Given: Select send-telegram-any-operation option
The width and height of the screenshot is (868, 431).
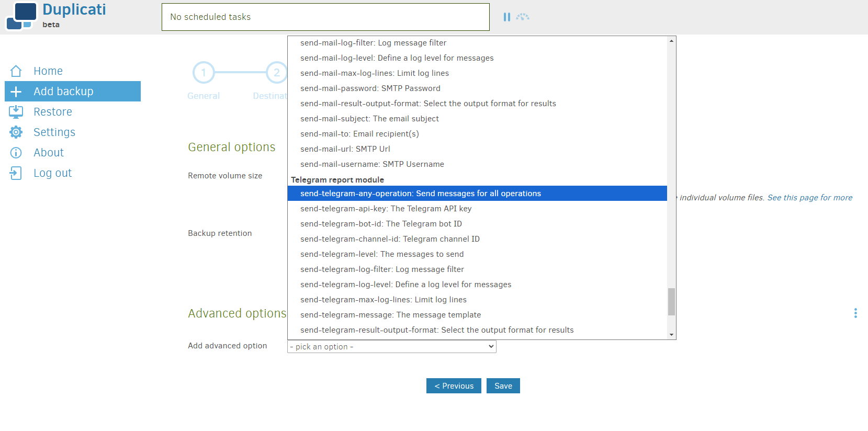Looking at the screenshot, I should point(477,194).
